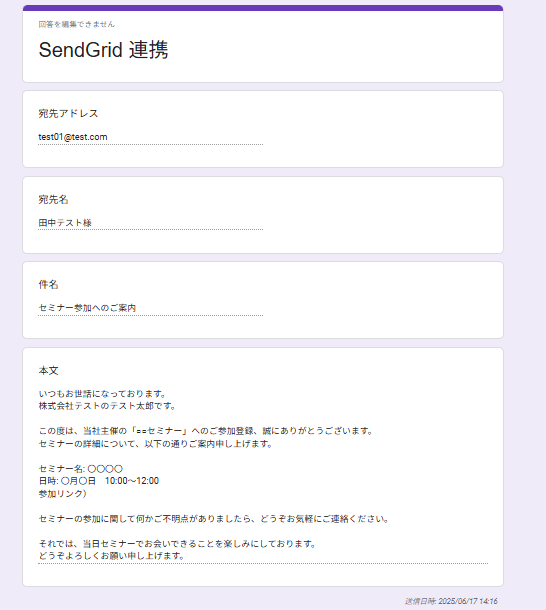Click the line それでは、当日セミナーでお会いできる

(x=177, y=544)
